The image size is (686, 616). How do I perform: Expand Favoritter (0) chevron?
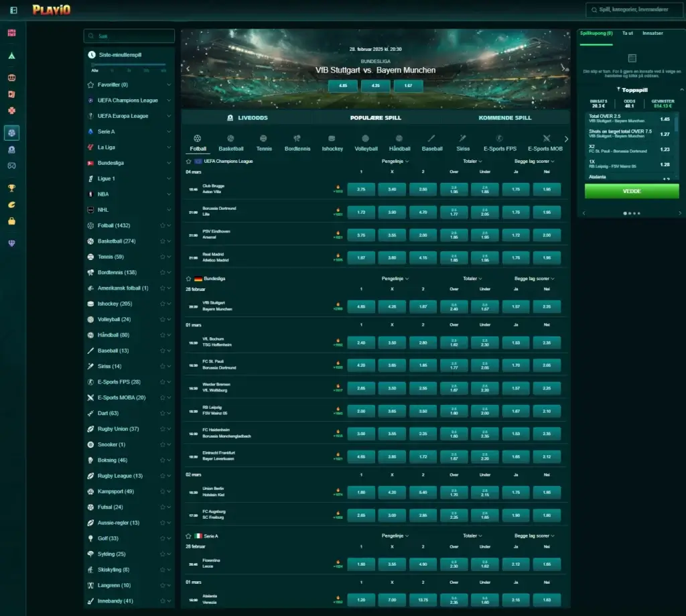click(169, 85)
